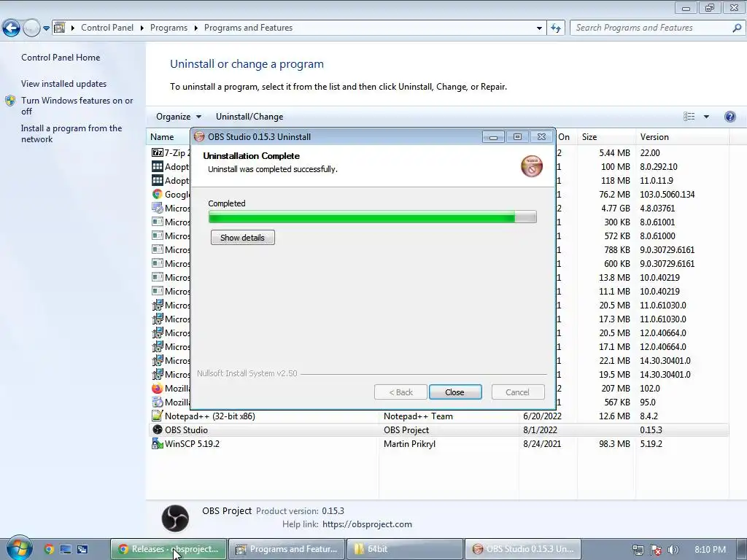Expand the view options dropdown arrow
The width and height of the screenshot is (747, 560).
pyautogui.click(x=706, y=117)
